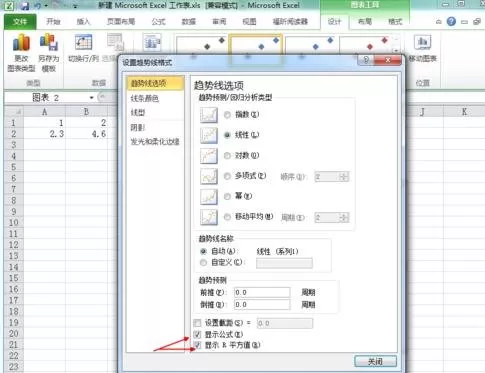Viewport: 485px width, 373px height.
Task: Click the dialog help button
Action: [x=366, y=60]
